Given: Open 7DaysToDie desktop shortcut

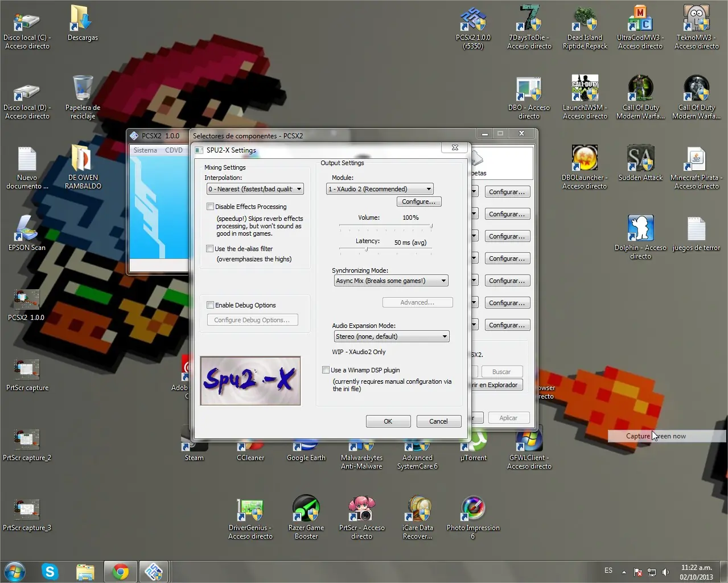Looking at the screenshot, I should (x=529, y=27).
